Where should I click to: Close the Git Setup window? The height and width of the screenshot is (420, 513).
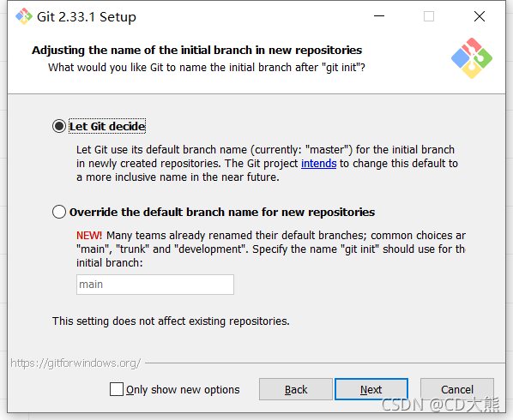click(x=480, y=16)
